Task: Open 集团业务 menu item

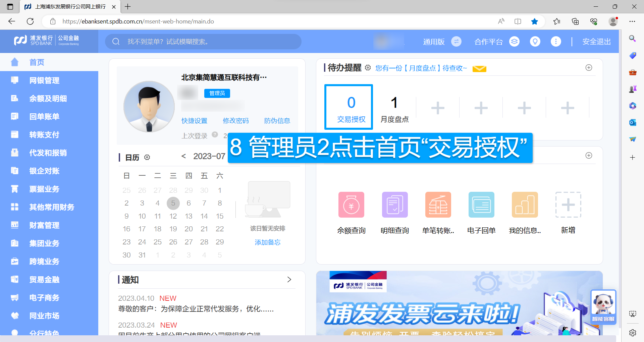Action: 49,243
